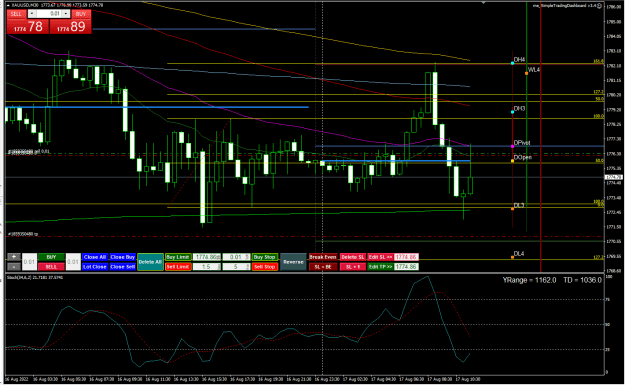Viewport: 625px width, 385px height.
Task: Click the DL3 pivot level label
Action: [x=519, y=205]
